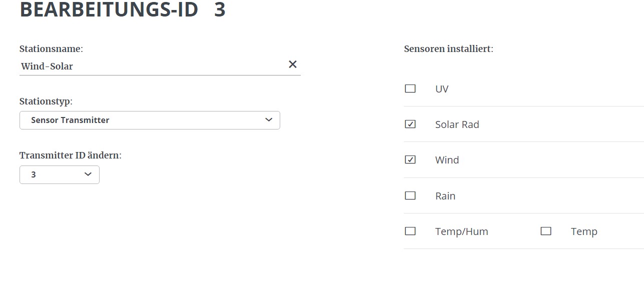Click into the Wind-Solar station name field

click(x=150, y=66)
